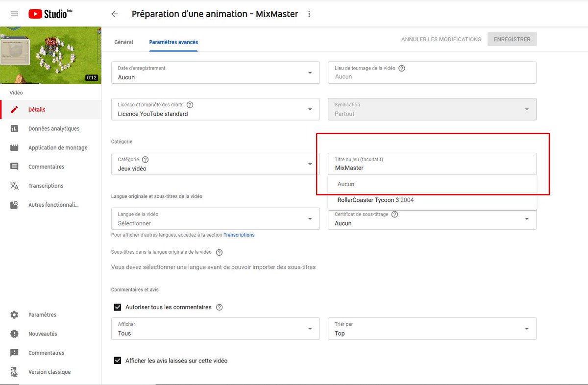Click the Version classique exit icon

click(14, 372)
